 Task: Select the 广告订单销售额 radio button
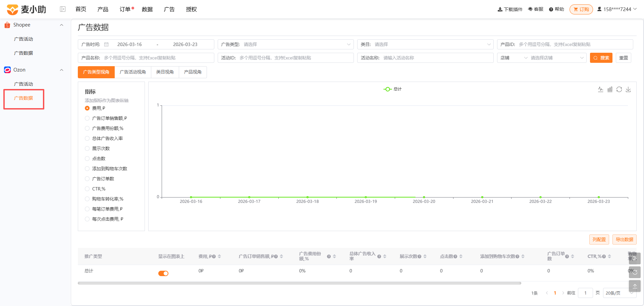pos(87,118)
